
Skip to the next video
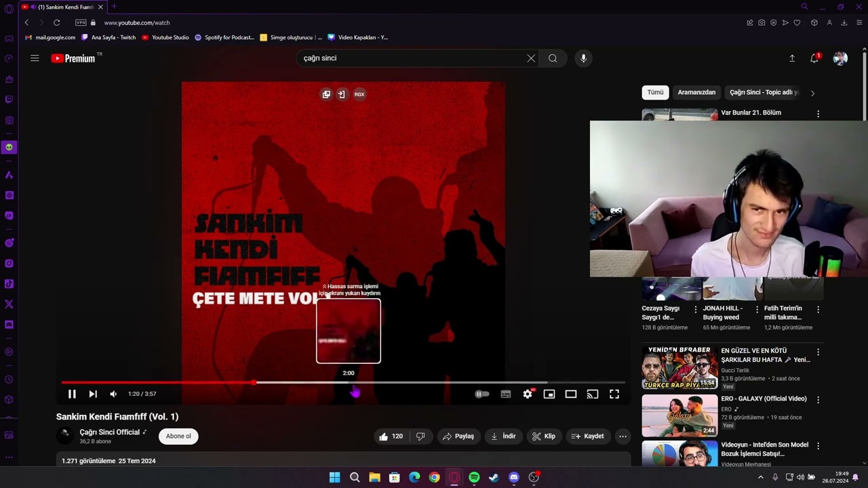pos(93,394)
